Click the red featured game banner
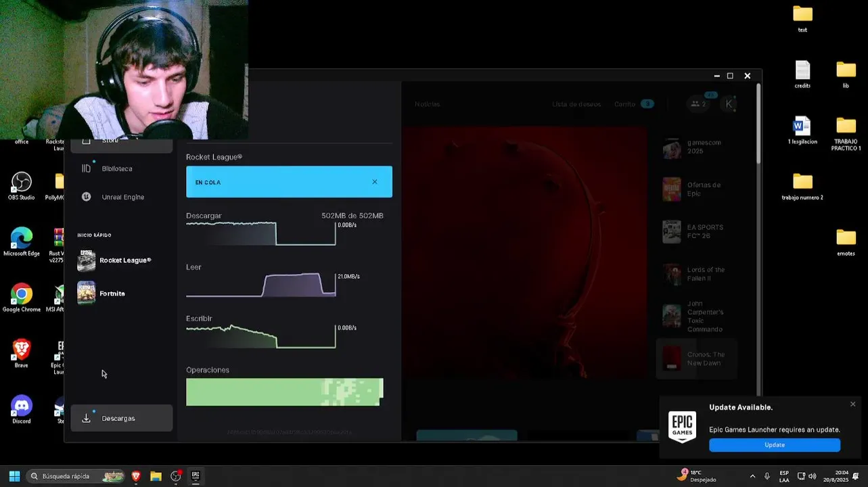This screenshot has height=487, width=868. click(x=525, y=252)
